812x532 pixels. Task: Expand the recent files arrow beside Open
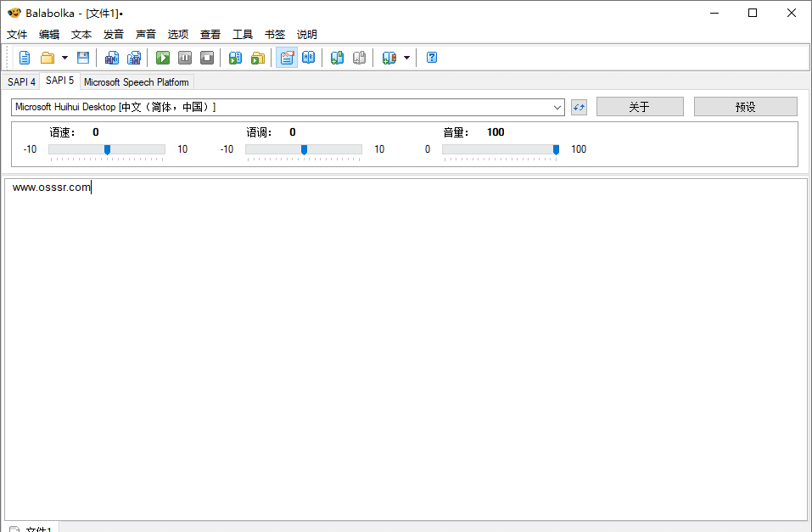(x=64, y=58)
